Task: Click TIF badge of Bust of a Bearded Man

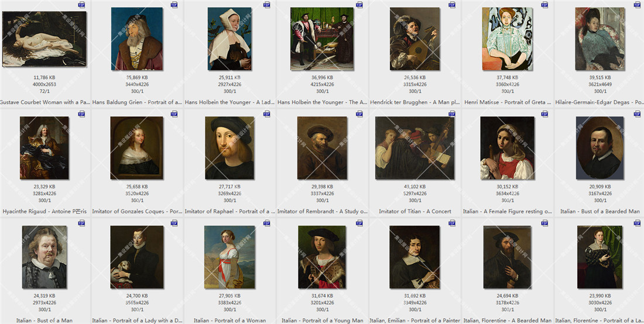Action: (637, 114)
